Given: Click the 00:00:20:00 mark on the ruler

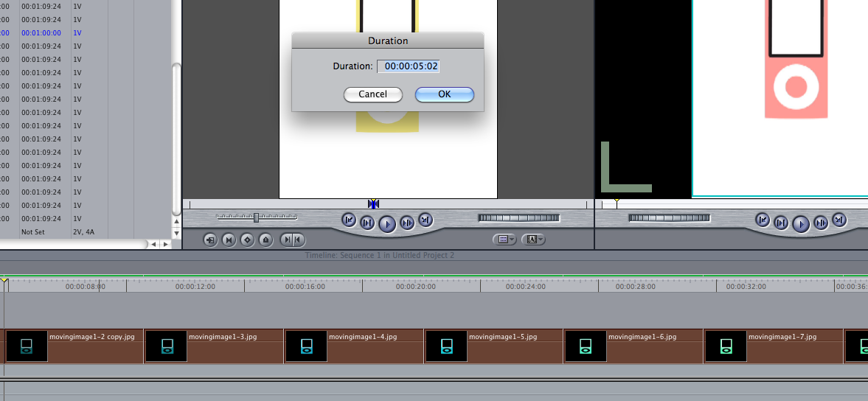Looking at the screenshot, I should pos(416,287).
